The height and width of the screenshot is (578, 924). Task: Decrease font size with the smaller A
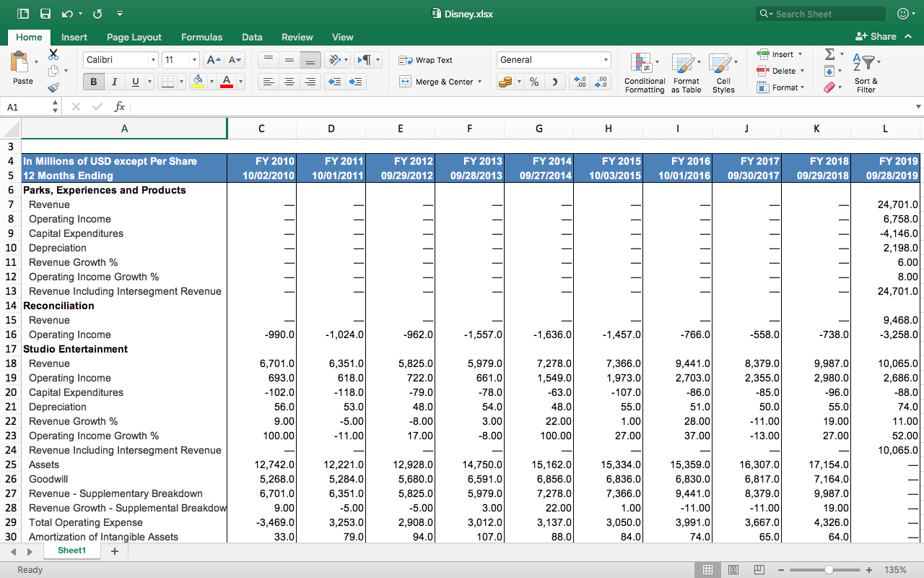pyautogui.click(x=235, y=60)
